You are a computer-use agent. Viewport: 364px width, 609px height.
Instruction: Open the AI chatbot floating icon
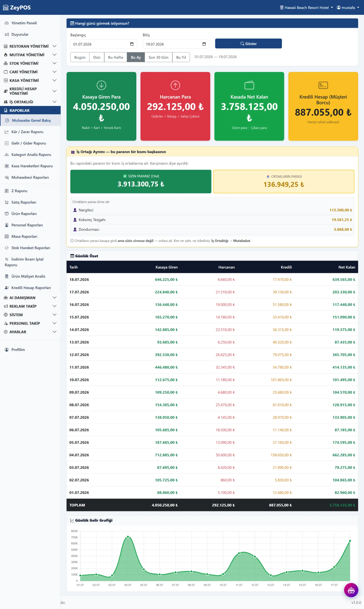(x=351, y=590)
